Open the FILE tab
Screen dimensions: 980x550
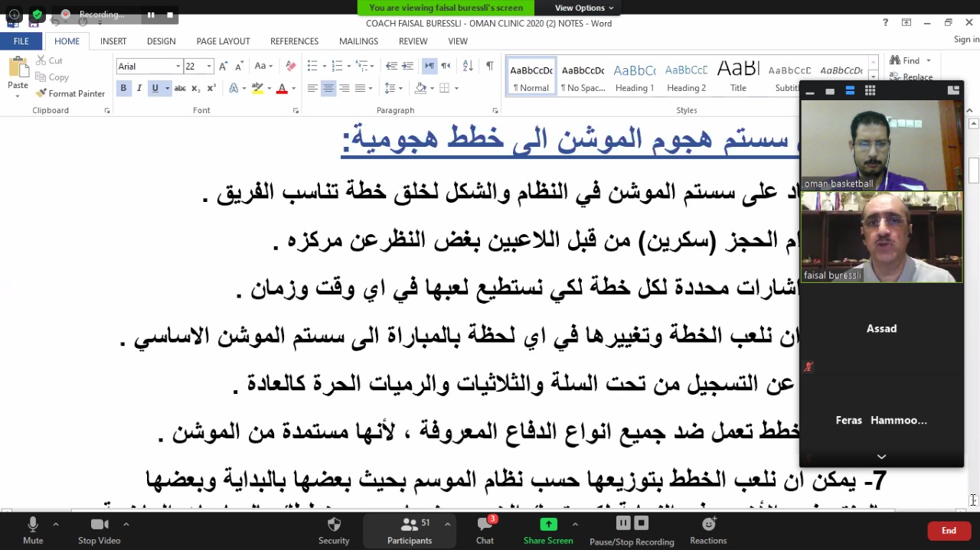tap(21, 41)
